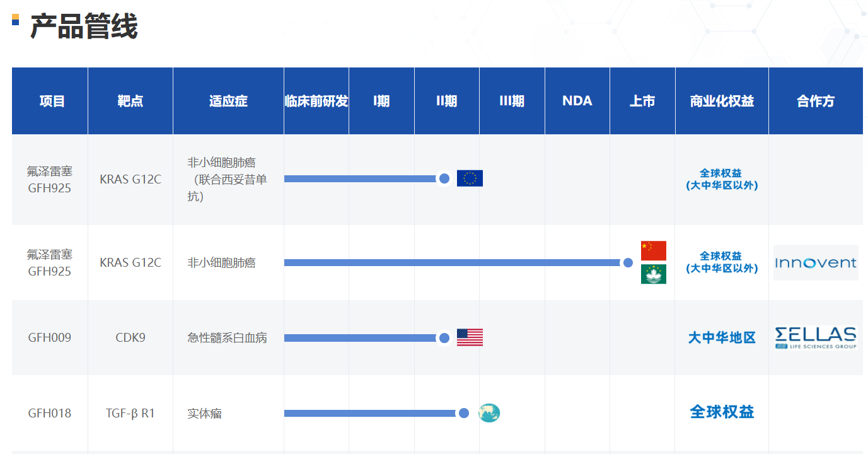Viewport: 868px width, 454px height.
Task: Click 全球权益(大中华区以外) in the EU flag row
Action: click(x=722, y=179)
